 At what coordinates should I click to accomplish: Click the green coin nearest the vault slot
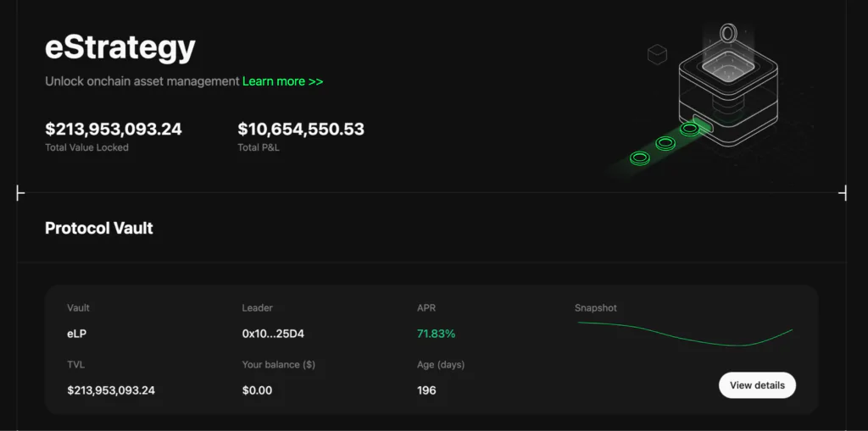tap(690, 130)
